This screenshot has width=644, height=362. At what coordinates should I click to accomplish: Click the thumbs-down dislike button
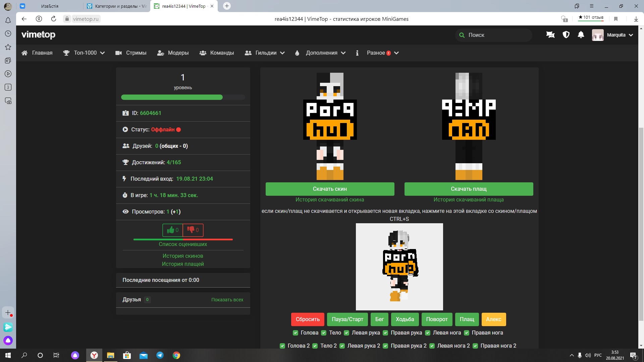pos(193,230)
